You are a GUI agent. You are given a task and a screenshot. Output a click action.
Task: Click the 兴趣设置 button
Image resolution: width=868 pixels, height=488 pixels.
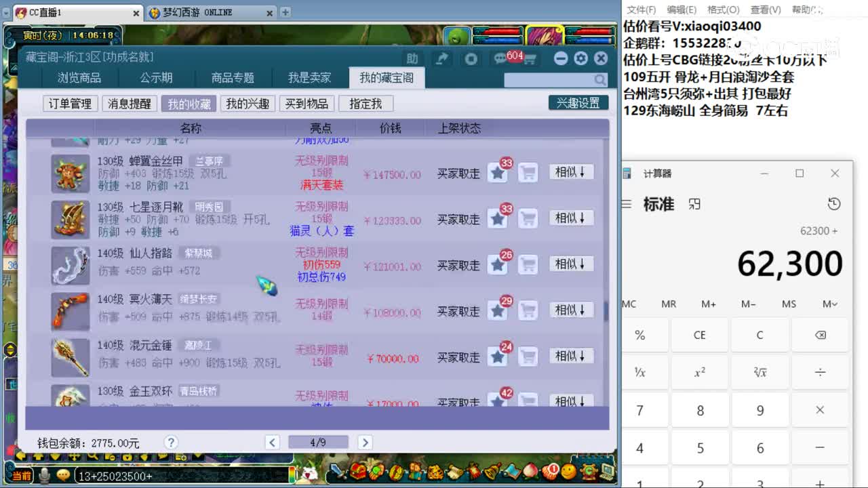578,102
